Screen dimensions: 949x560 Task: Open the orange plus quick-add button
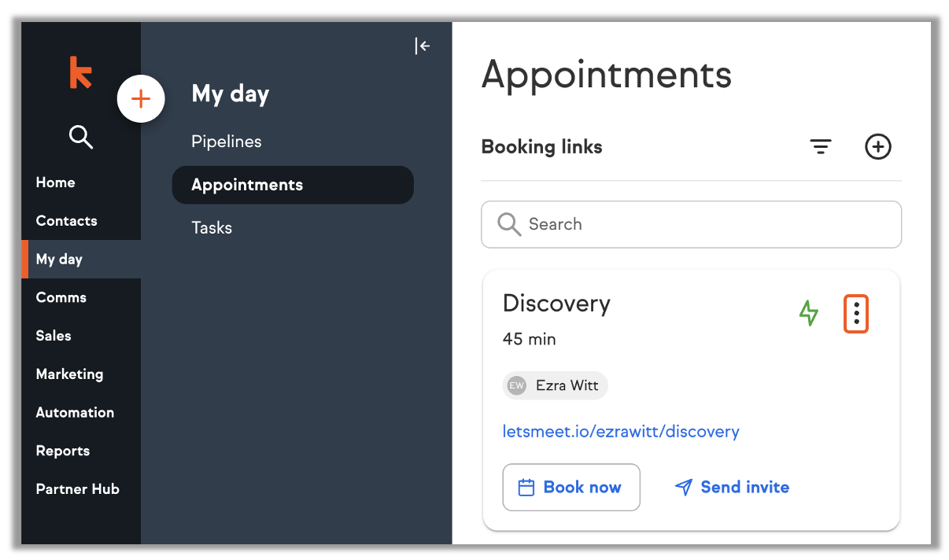[x=141, y=99]
